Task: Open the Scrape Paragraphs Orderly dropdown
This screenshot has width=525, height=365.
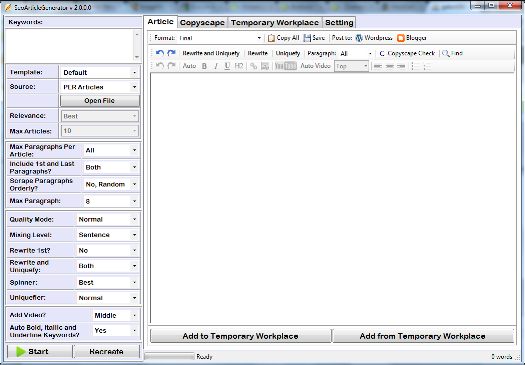Action: tap(110, 184)
